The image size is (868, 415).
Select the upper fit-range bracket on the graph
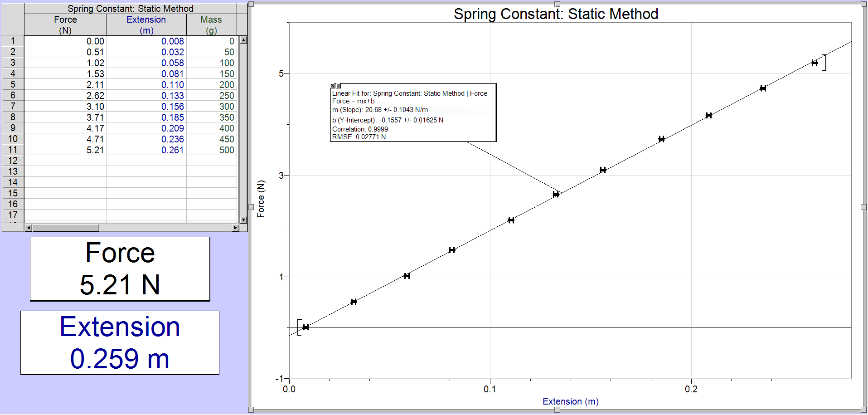(826, 63)
